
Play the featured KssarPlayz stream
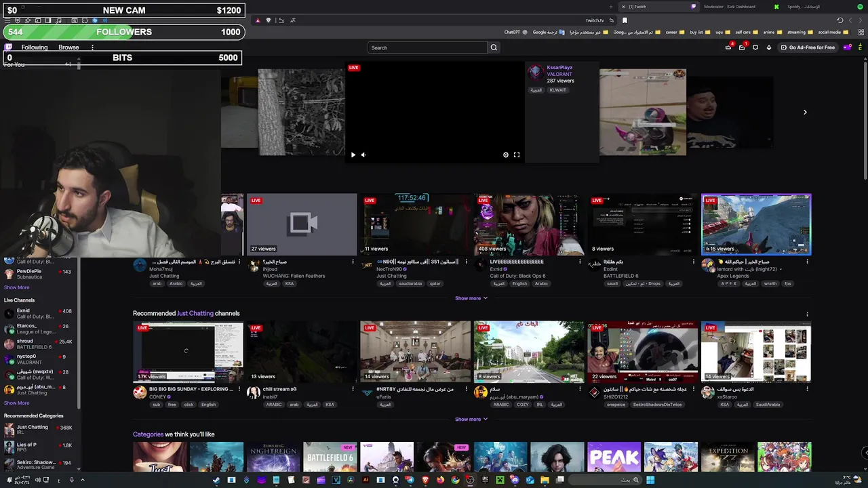coord(353,155)
